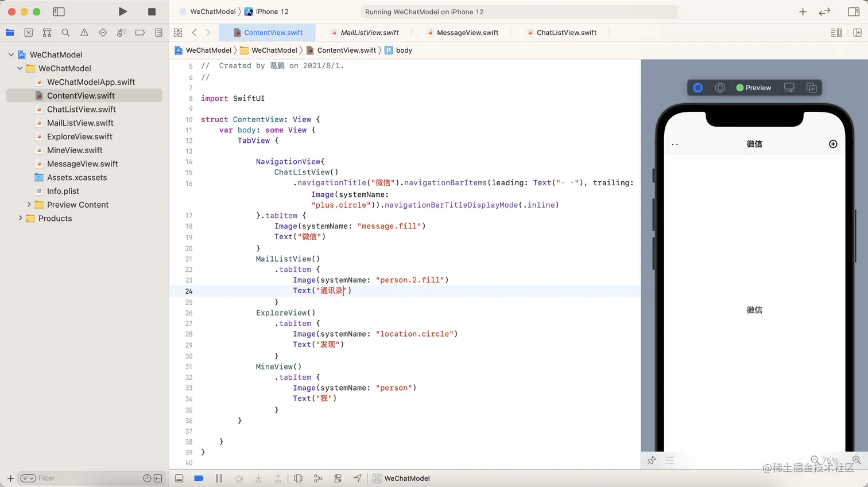Select WeChatModel scheme in toolbar

[207, 11]
